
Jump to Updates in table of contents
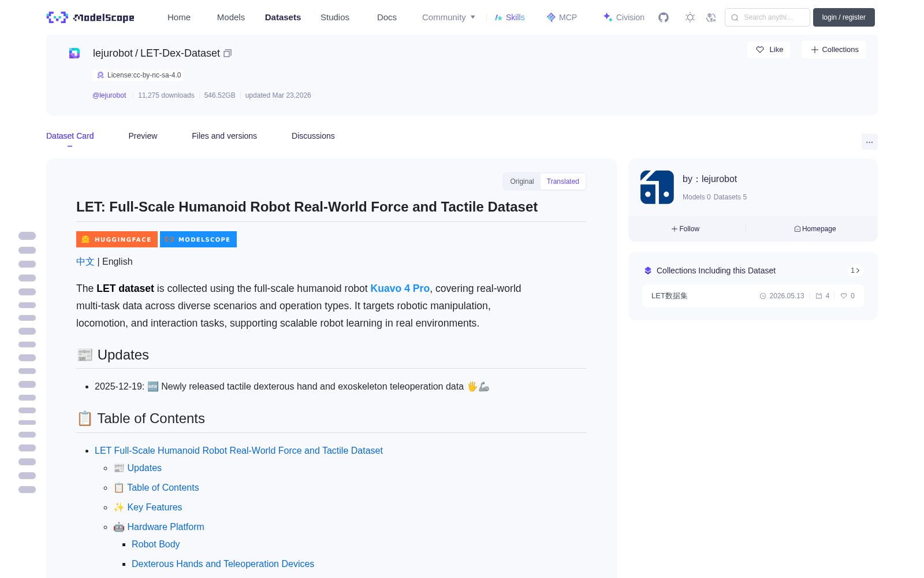[x=144, y=468]
